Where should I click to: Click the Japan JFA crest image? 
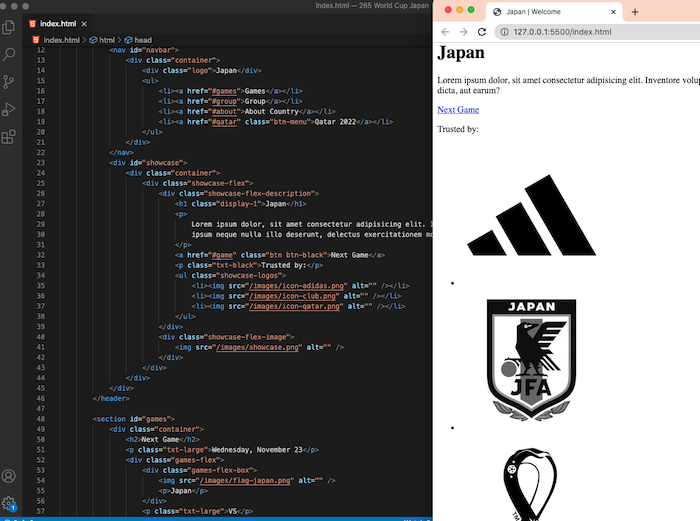point(531,360)
